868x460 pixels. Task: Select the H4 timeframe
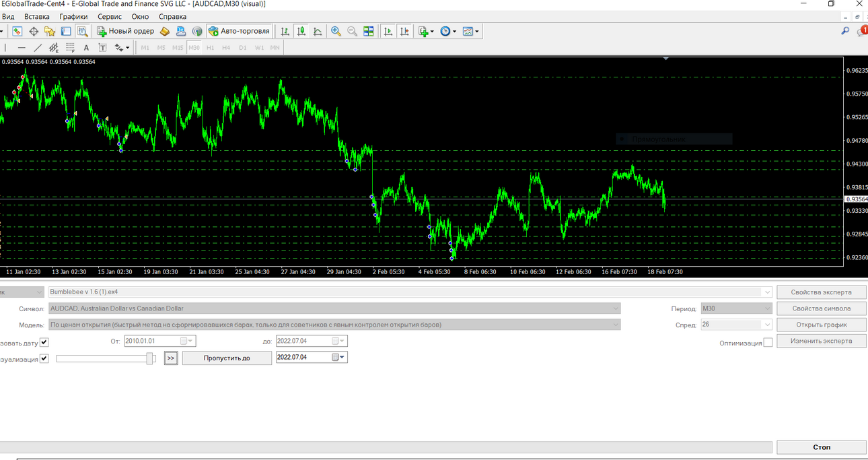[x=226, y=48]
